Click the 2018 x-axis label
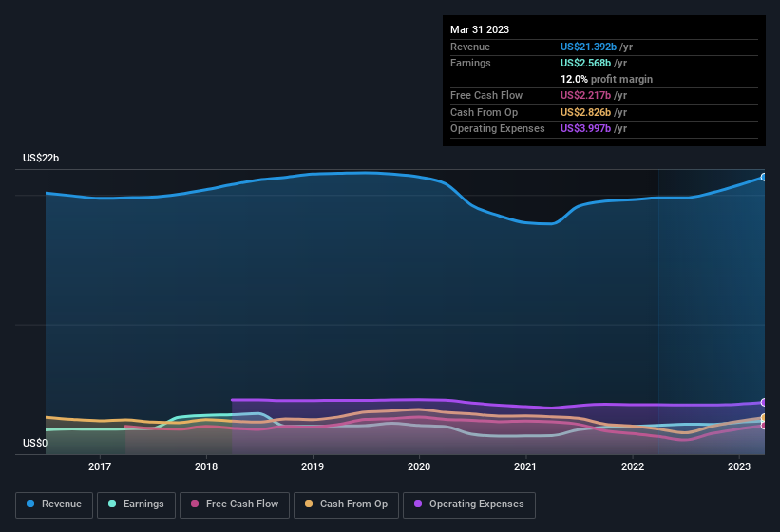780x532 pixels. click(x=206, y=466)
